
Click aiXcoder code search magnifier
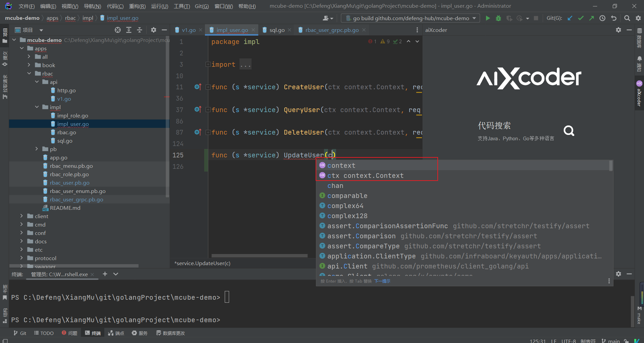point(569,131)
